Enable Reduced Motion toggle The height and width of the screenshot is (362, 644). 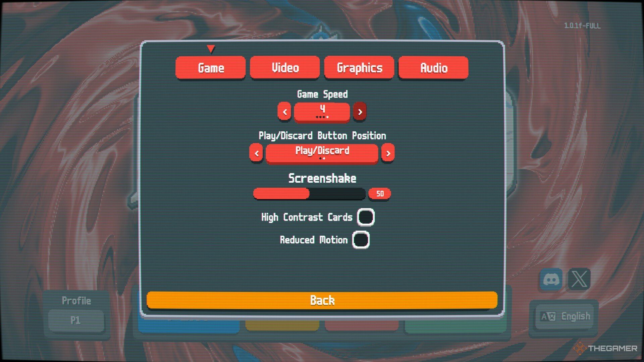pyautogui.click(x=363, y=240)
